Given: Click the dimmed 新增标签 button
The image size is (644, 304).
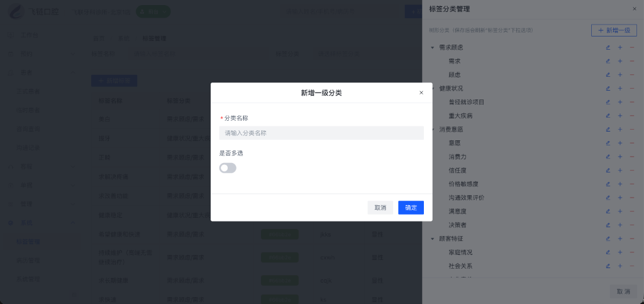Looking at the screenshot, I should (x=114, y=81).
